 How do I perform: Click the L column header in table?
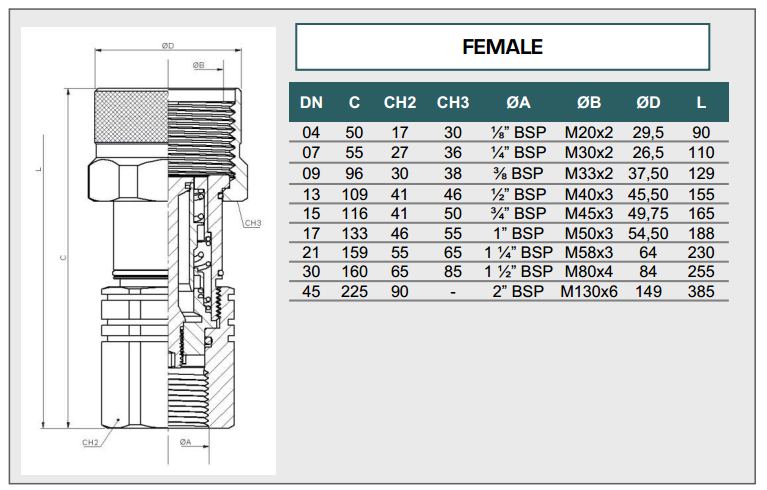coord(702,102)
